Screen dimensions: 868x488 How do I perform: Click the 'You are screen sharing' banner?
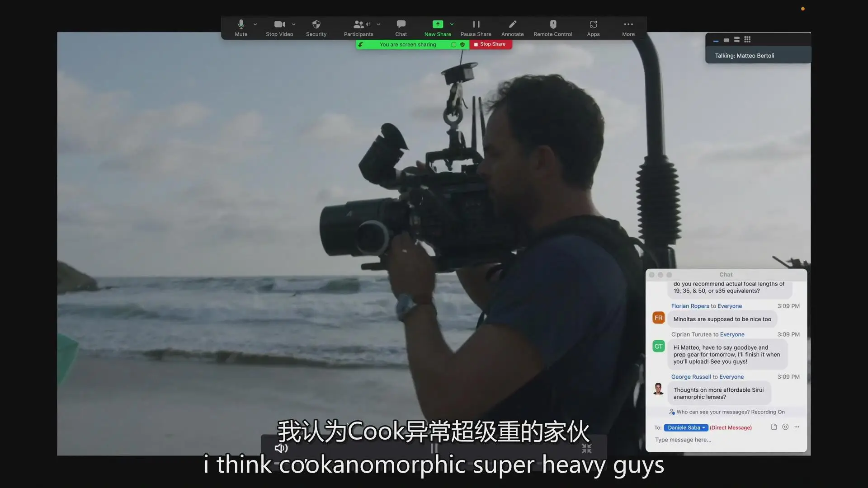point(408,44)
